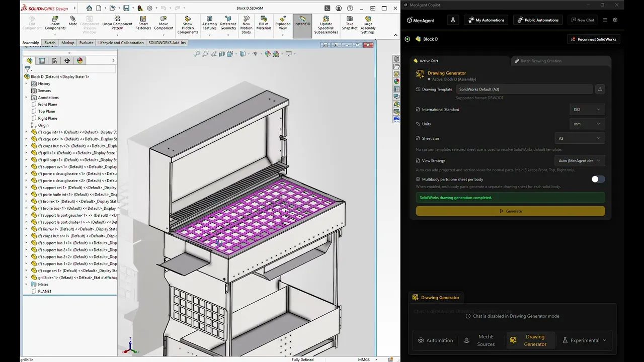Click Zoom to Fit in heads-up toolbar
The height and width of the screenshot is (362, 644).
pyautogui.click(x=197, y=54)
